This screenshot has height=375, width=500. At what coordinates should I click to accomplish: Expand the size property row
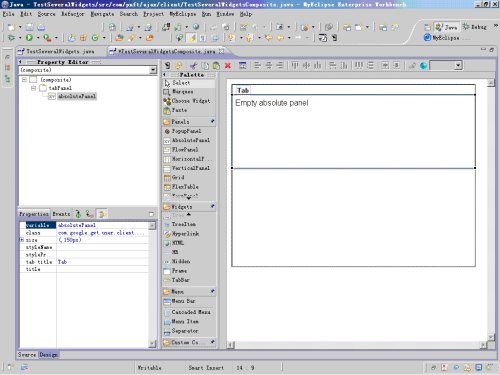pos(22,240)
